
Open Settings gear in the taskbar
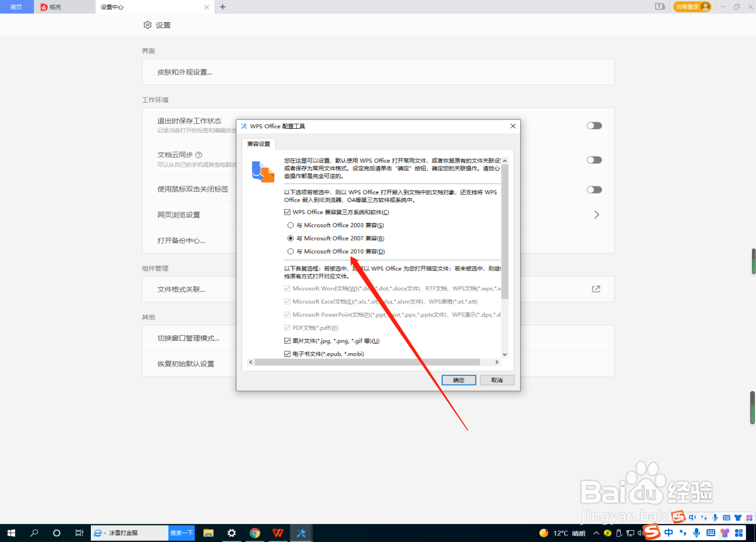click(232, 533)
